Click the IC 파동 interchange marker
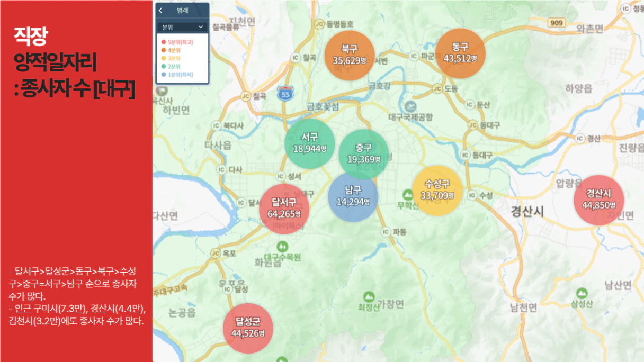This screenshot has width=644, height=362. (x=385, y=232)
